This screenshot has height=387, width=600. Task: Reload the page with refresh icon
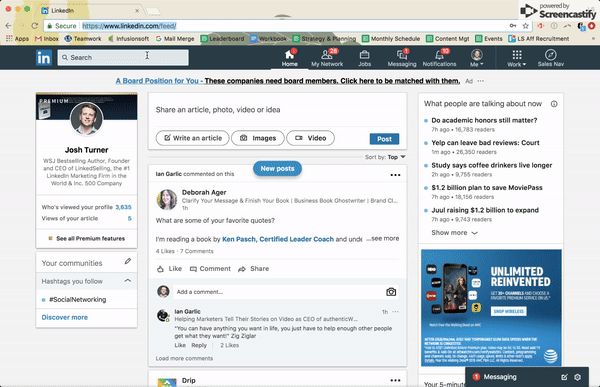(x=34, y=26)
